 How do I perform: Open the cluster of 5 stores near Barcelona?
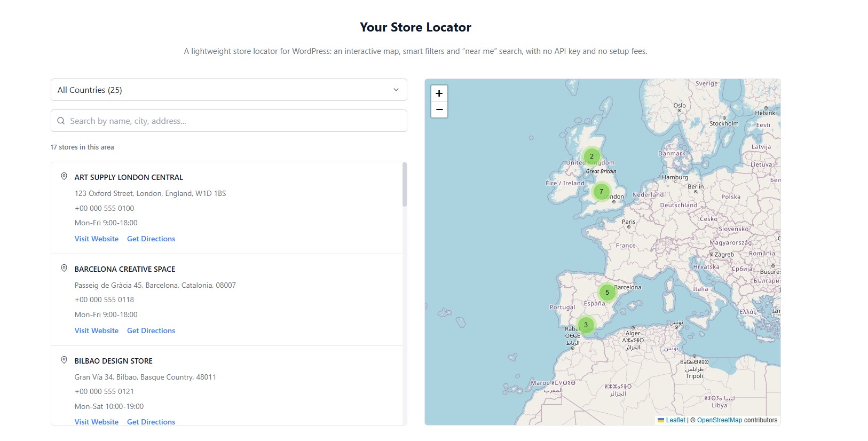(607, 293)
